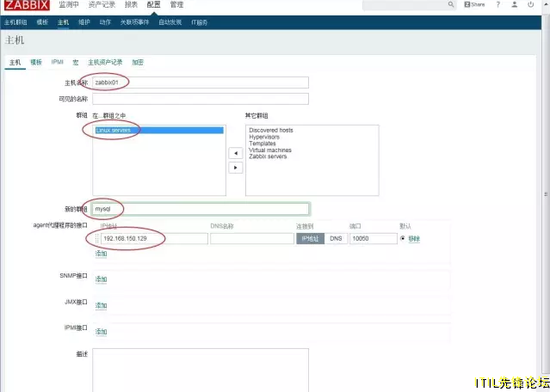Select Hypervisors in other groups
The width and height of the screenshot is (550, 392).
(x=264, y=137)
